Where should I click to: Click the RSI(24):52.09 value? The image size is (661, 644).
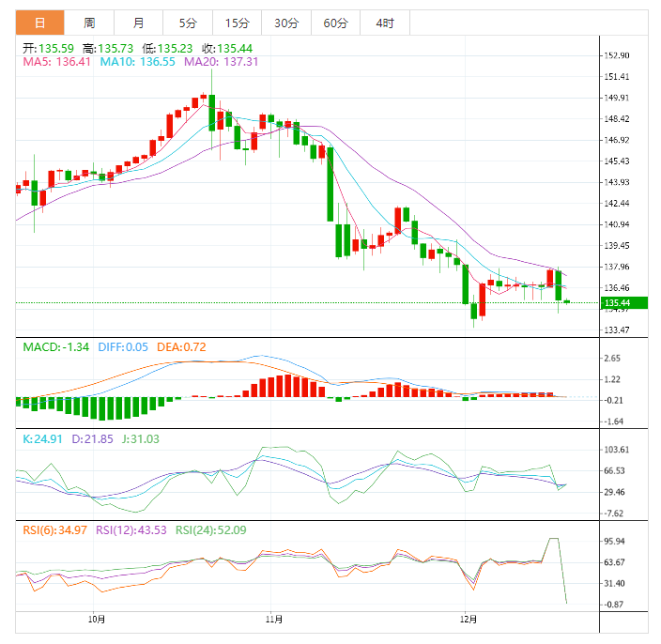point(210,530)
